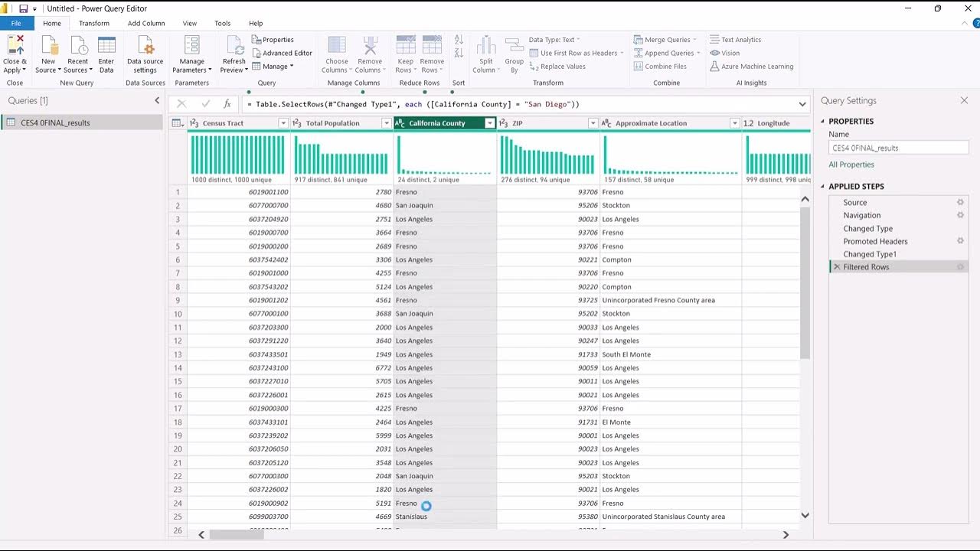Open the Manage query dropdown
The width and height of the screenshot is (980, 551).
273,67
